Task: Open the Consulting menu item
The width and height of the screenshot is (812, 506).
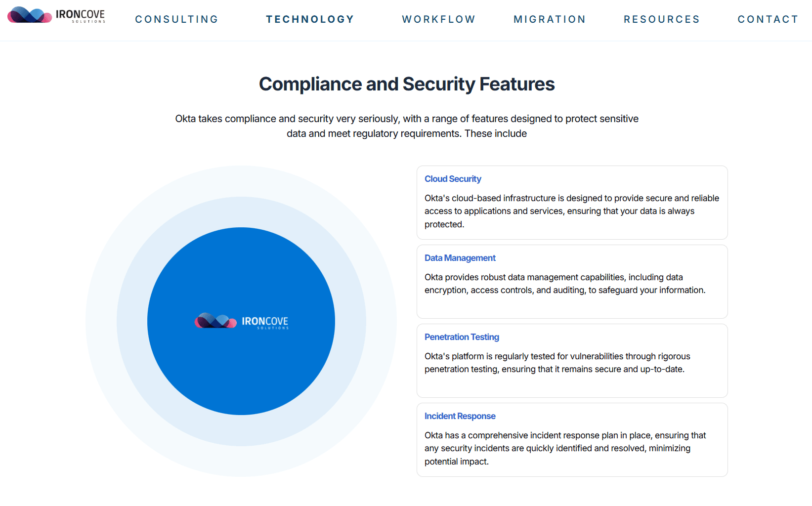Action: (x=177, y=19)
